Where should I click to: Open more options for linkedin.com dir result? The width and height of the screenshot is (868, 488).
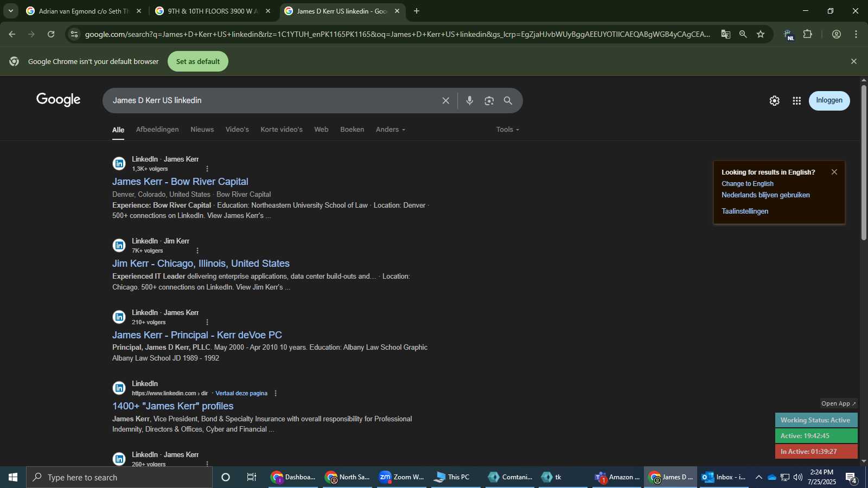coord(276,393)
